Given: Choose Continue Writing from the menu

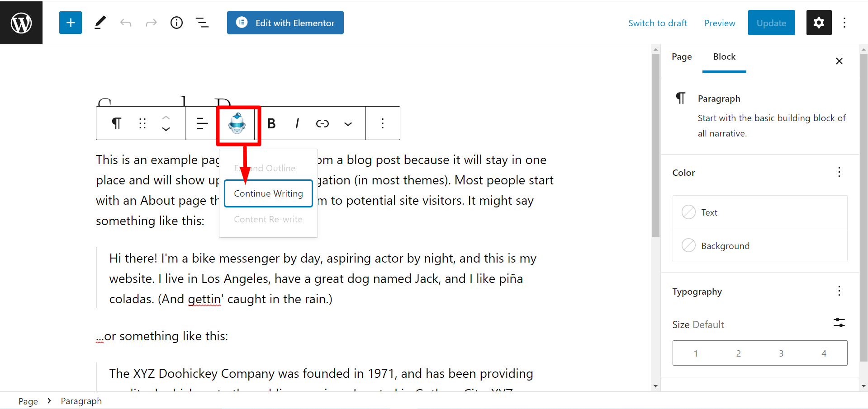Looking at the screenshot, I should 268,193.
